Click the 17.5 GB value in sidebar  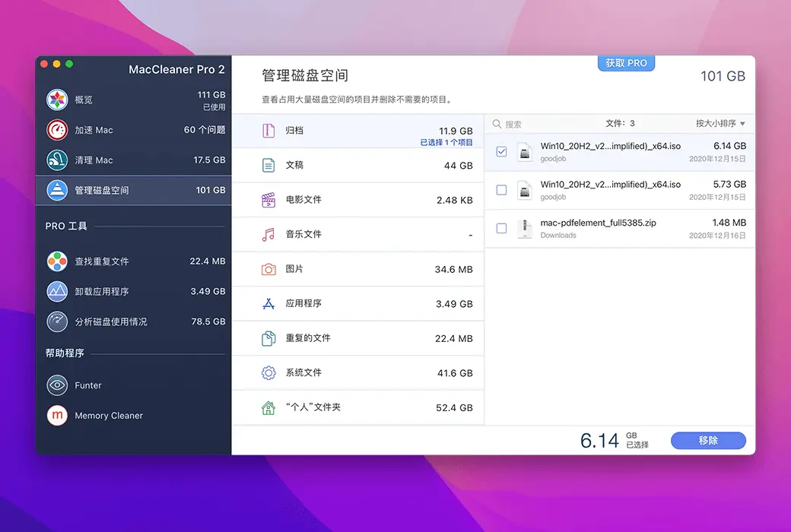[x=209, y=160]
